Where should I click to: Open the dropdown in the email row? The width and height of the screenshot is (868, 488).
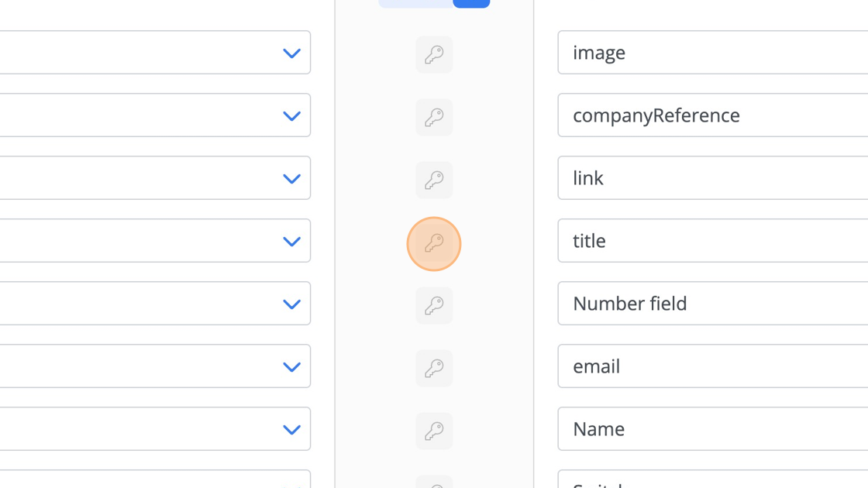coord(291,367)
